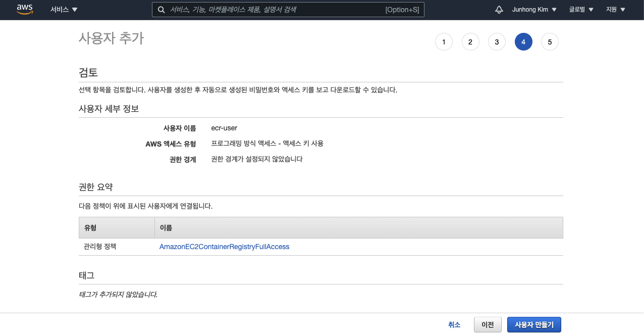Select the AWS 액세스 유형 label
The height and width of the screenshot is (334, 644).
pos(171,144)
